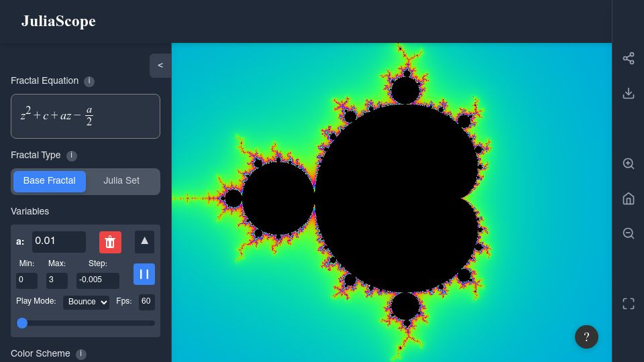The height and width of the screenshot is (362, 644).
Task: Click the share icon
Action: pyautogui.click(x=629, y=58)
